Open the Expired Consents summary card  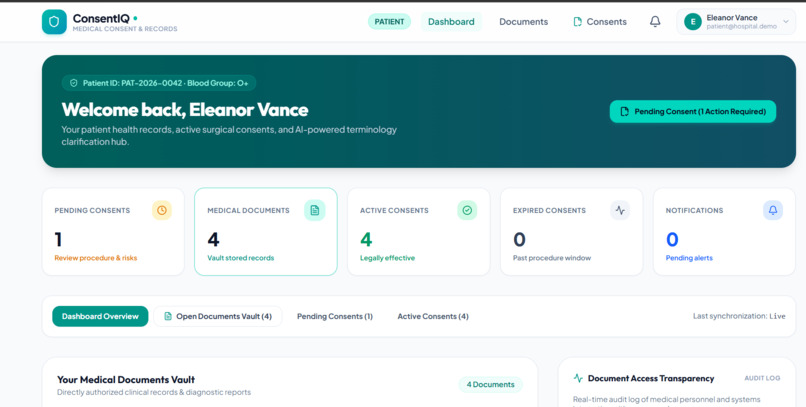point(572,231)
